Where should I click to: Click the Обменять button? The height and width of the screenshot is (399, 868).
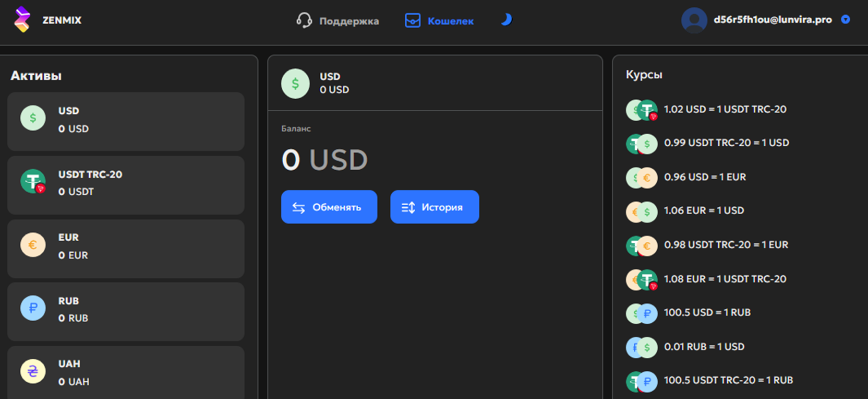tap(329, 207)
